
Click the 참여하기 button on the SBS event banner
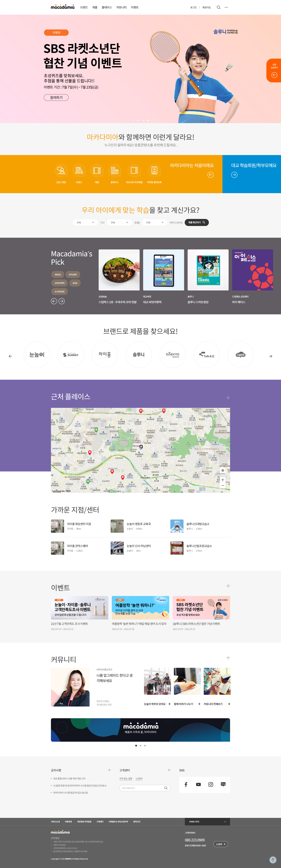pos(56,97)
